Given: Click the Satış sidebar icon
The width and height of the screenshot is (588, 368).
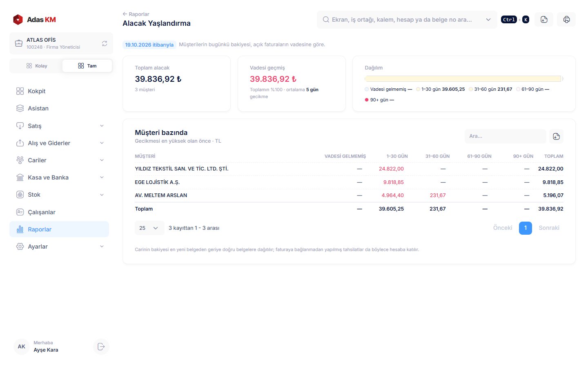Looking at the screenshot, I should [x=20, y=126].
